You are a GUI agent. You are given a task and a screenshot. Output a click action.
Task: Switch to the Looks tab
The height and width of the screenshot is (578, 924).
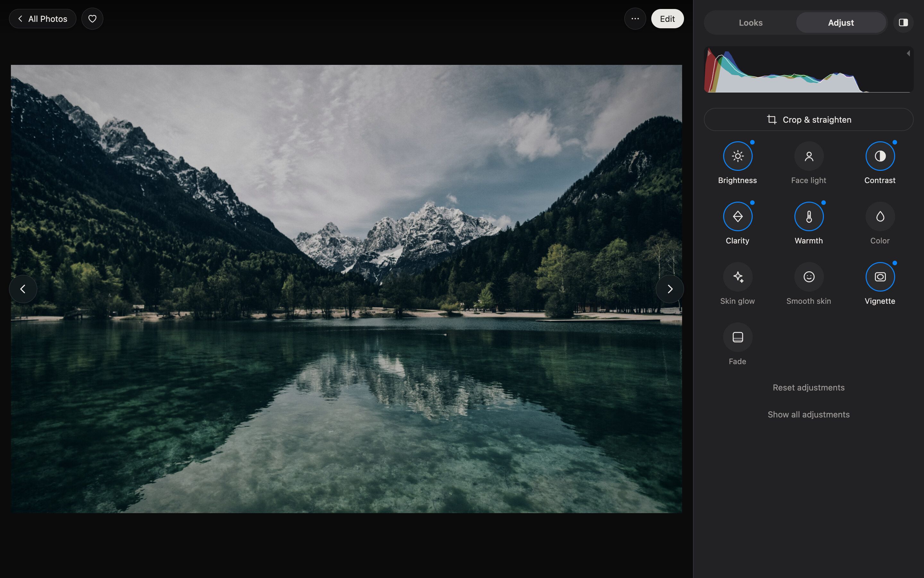pos(751,22)
